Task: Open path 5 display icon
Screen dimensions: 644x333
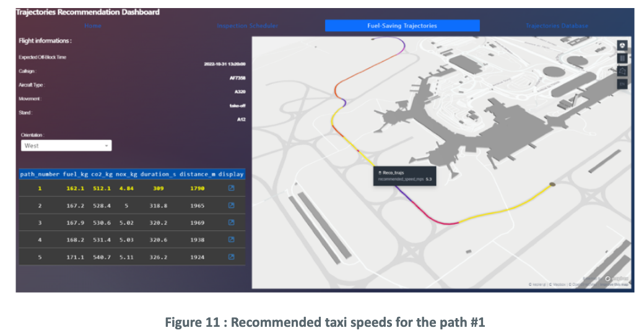Action: (231, 257)
